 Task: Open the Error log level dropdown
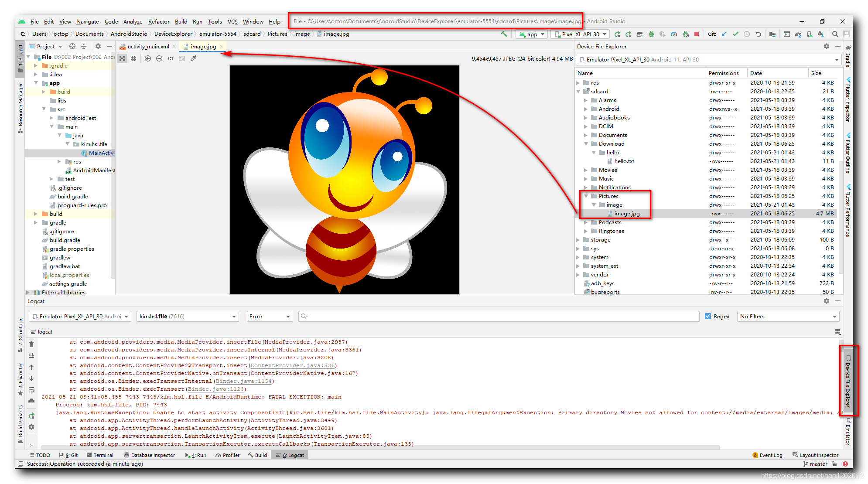[270, 317]
